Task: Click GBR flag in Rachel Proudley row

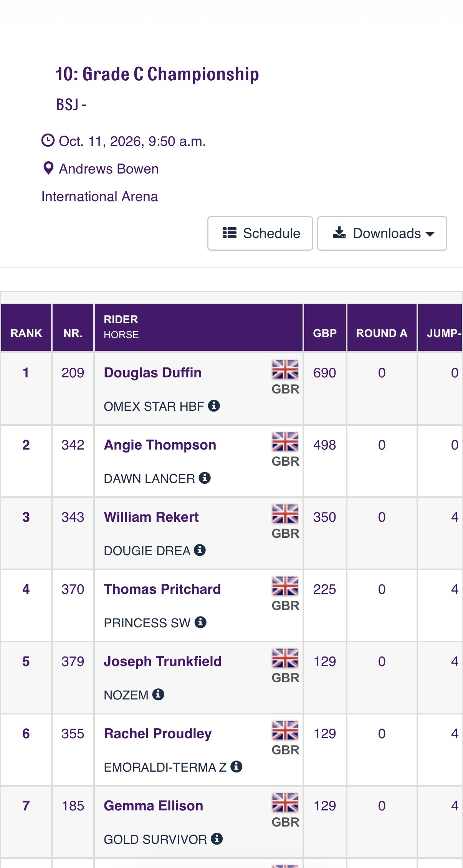Action: (x=285, y=730)
